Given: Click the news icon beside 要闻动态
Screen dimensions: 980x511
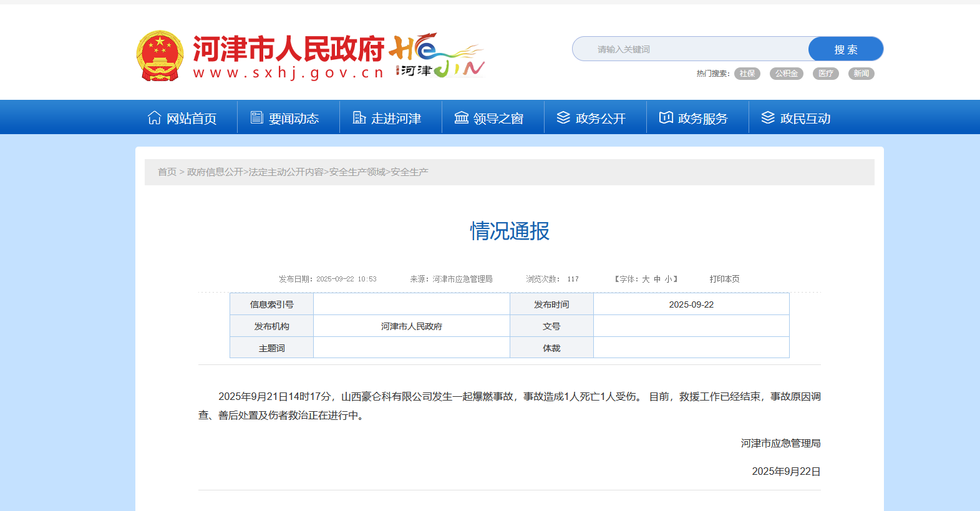Looking at the screenshot, I should point(256,118).
